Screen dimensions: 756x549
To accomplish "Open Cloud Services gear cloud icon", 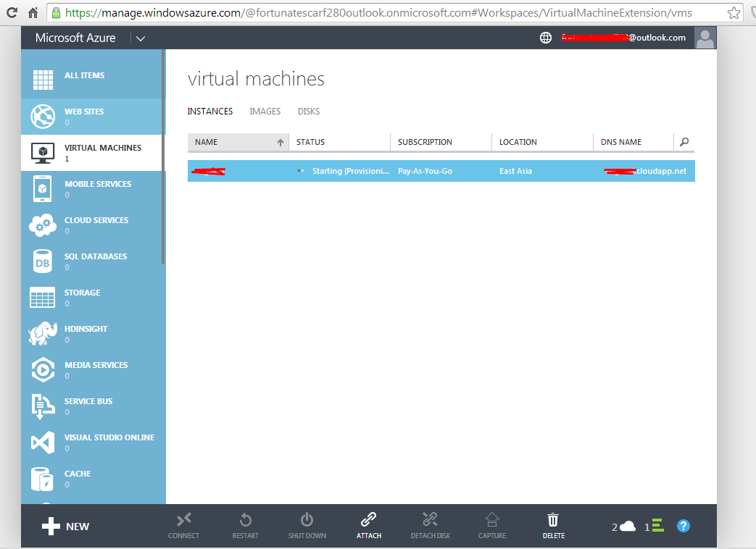I will (x=43, y=225).
